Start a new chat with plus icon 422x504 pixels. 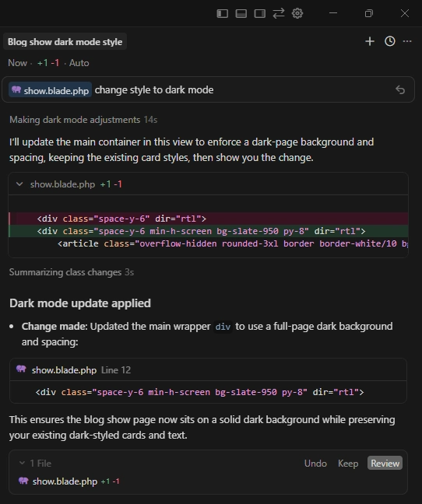(370, 41)
